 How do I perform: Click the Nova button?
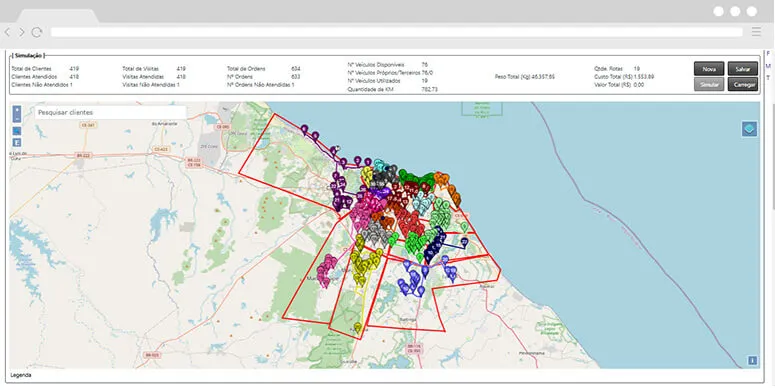click(709, 69)
